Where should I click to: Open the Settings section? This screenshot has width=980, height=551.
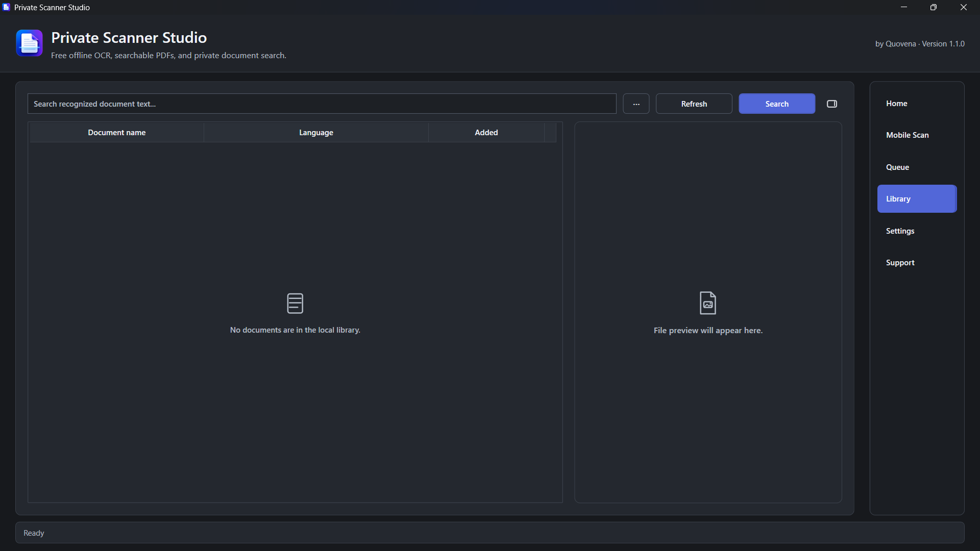pyautogui.click(x=917, y=231)
